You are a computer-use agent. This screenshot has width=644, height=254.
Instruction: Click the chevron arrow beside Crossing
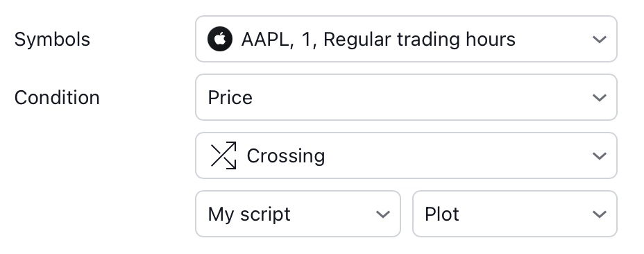[x=600, y=156]
